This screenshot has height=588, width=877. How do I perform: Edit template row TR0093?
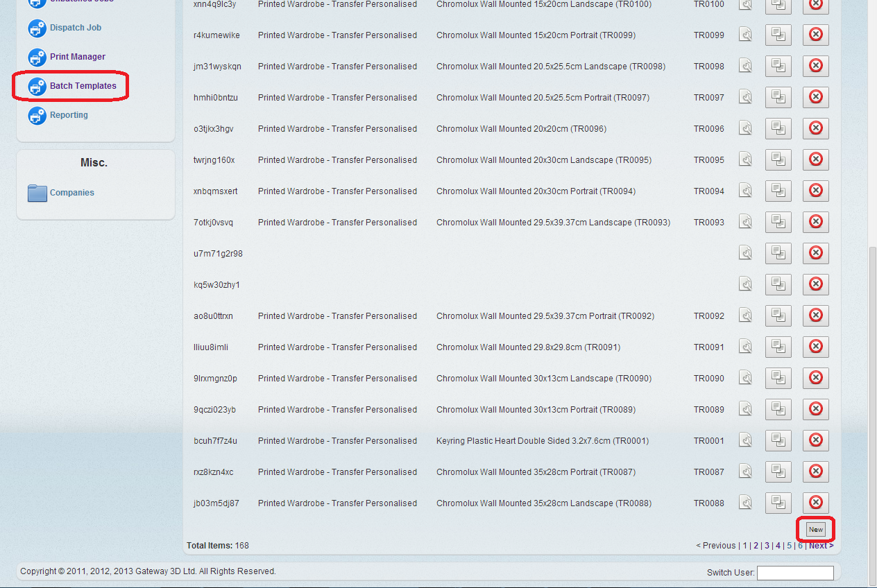pyautogui.click(x=745, y=222)
